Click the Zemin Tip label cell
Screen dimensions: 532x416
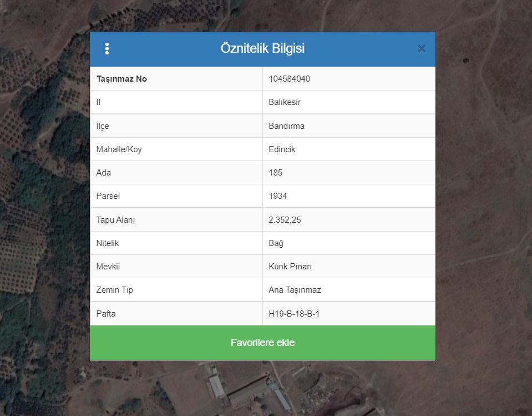coord(114,290)
